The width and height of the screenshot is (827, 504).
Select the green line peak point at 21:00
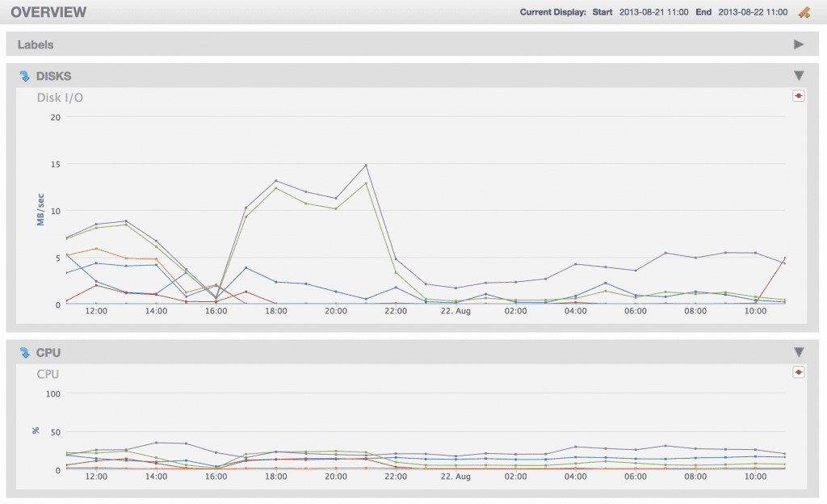click(366, 183)
